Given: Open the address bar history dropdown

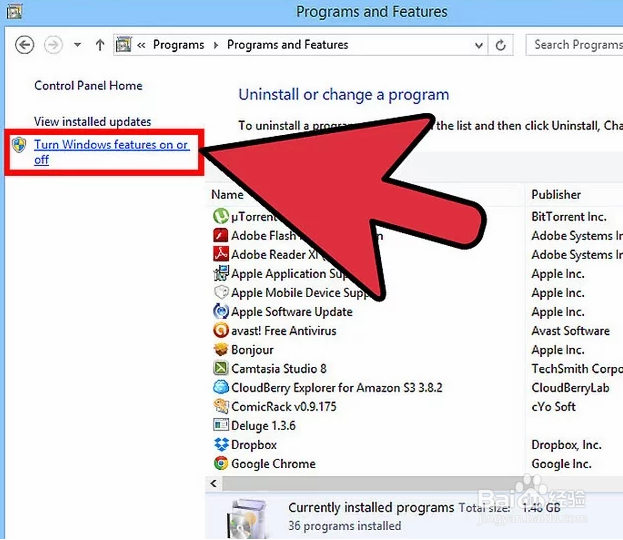Looking at the screenshot, I should 479,45.
